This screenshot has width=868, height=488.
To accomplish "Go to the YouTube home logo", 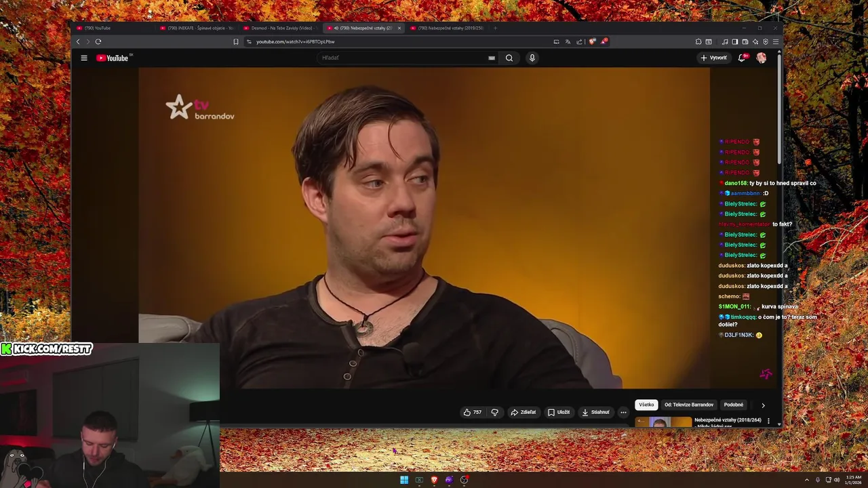I will tap(113, 58).
